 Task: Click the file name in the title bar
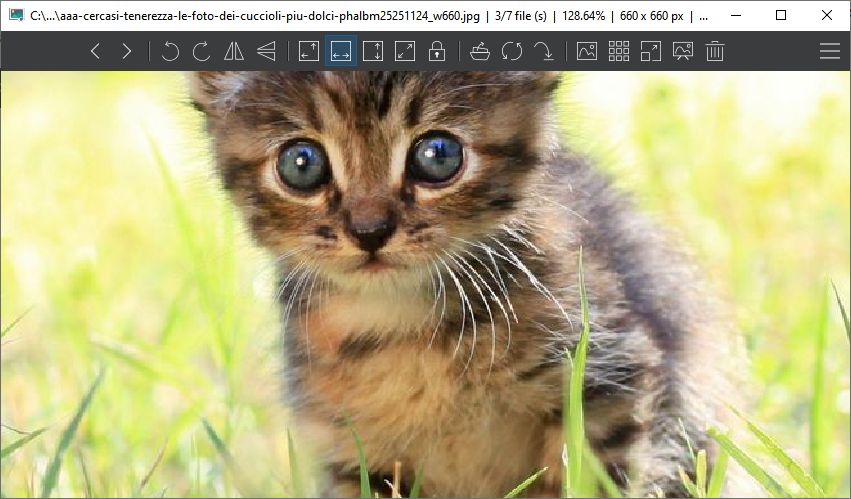tap(255, 16)
